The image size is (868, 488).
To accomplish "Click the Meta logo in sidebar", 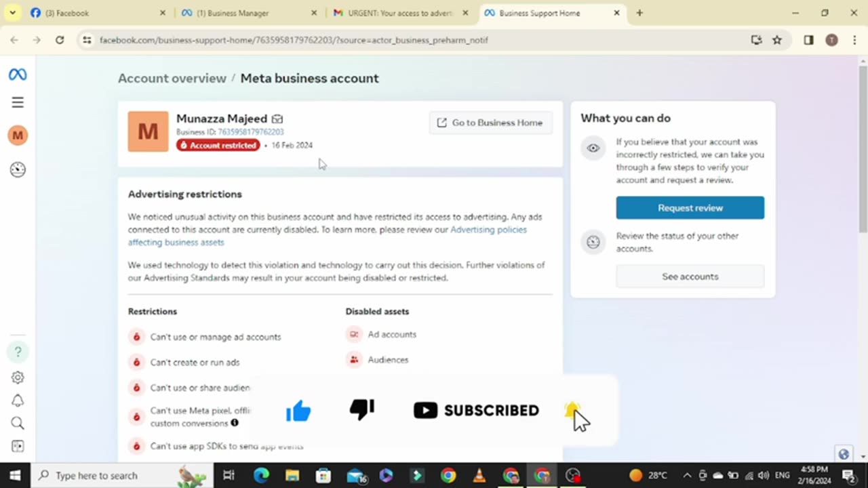I will tap(18, 75).
